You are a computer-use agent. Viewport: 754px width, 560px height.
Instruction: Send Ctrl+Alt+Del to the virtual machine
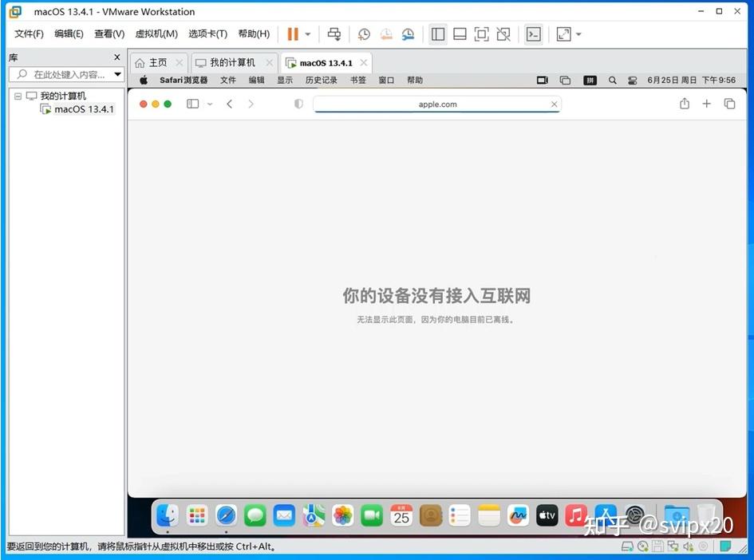(x=334, y=34)
